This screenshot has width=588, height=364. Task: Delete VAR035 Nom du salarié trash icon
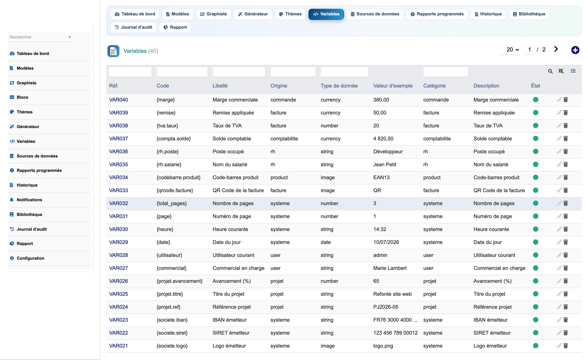566,165
